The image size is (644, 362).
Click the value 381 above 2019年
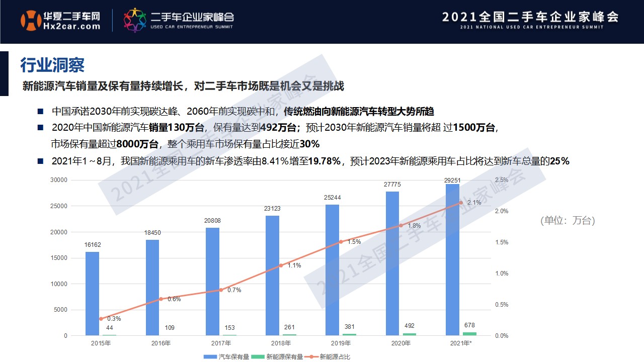(x=349, y=327)
